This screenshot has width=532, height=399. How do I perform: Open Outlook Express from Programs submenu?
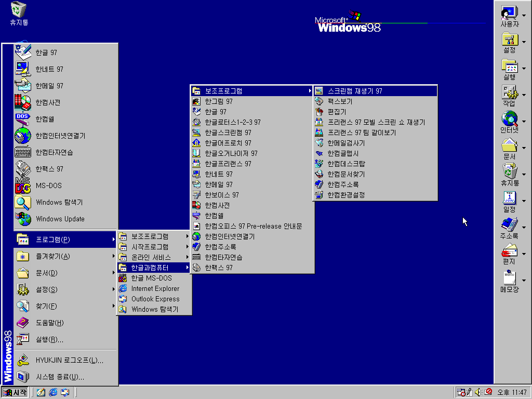point(154,299)
